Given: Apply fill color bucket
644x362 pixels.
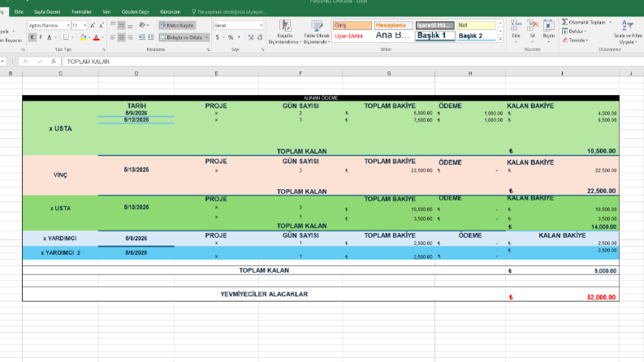Looking at the screenshot, I should [x=83, y=37].
